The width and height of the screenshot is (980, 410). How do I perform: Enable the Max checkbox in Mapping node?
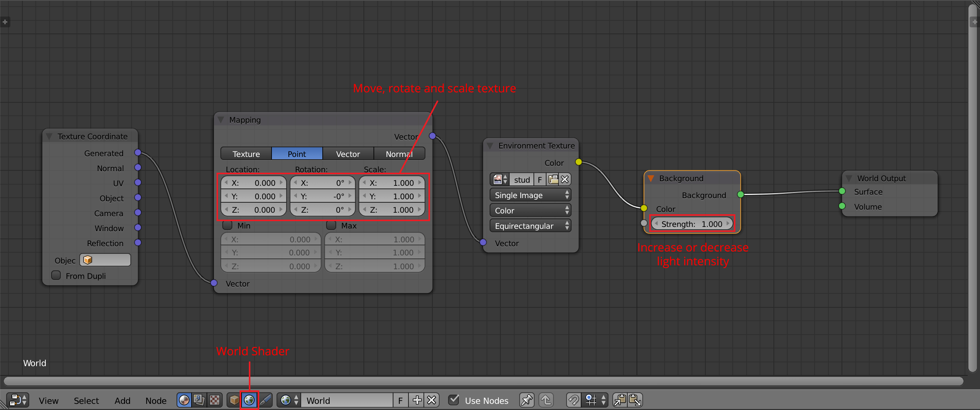coord(331,225)
